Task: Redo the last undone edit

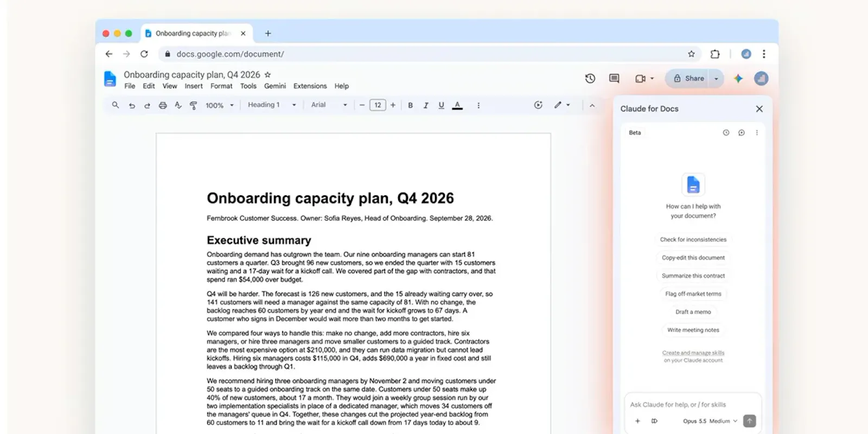Action: [x=147, y=105]
